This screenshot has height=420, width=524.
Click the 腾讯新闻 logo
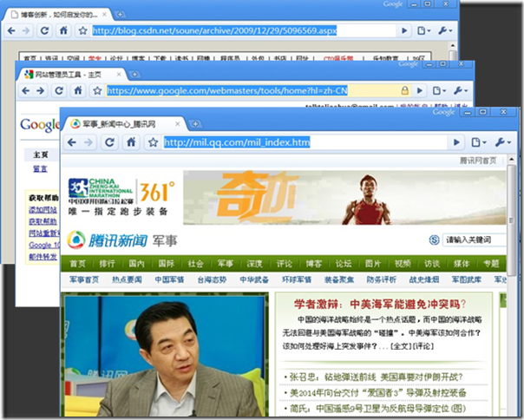point(108,240)
